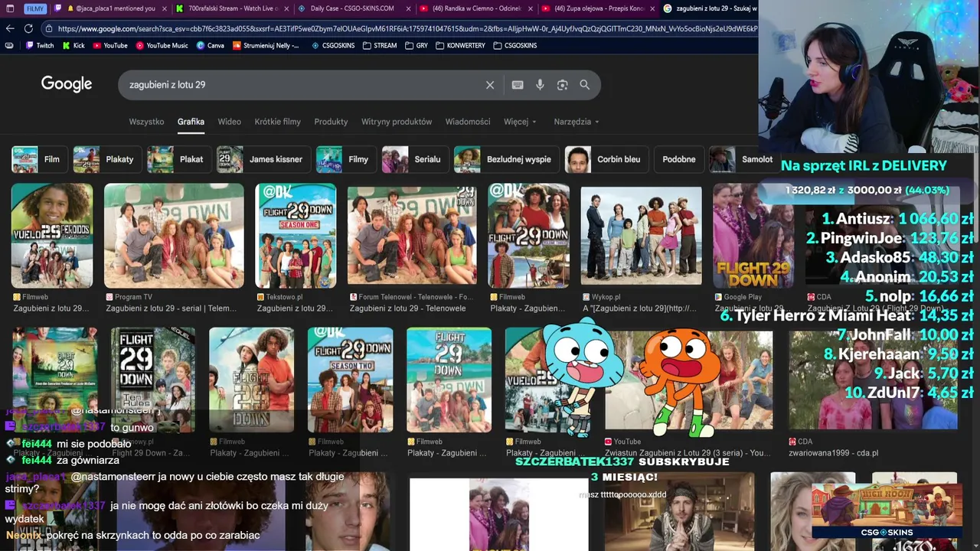
Task: Filter images by the James kissner chip
Action: (263, 159)
